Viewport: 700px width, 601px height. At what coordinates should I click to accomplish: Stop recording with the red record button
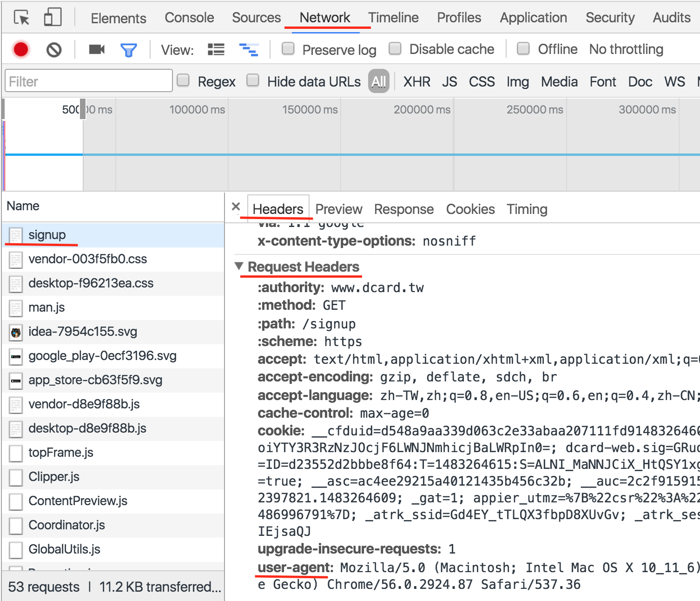(21, 49)
